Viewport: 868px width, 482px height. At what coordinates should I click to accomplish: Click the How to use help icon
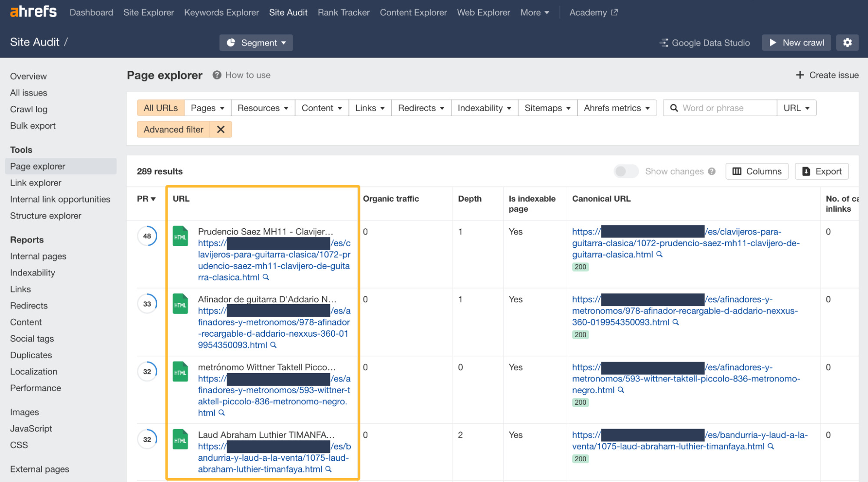point(216,75)
